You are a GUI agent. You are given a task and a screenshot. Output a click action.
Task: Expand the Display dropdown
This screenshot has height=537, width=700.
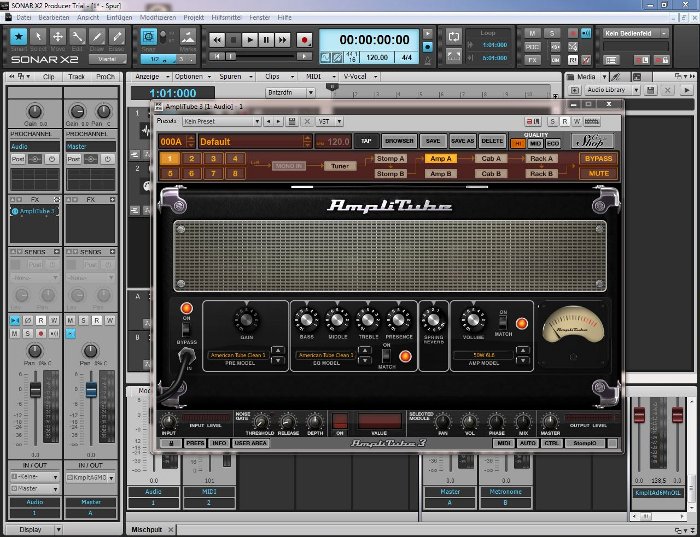coord(35,529)
